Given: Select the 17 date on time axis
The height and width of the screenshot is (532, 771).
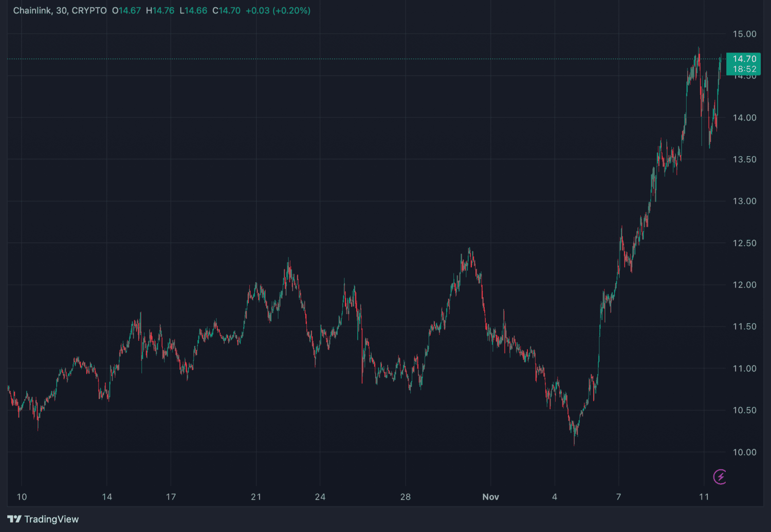Looking at the screenshot, I should click(x=171, y=497).
